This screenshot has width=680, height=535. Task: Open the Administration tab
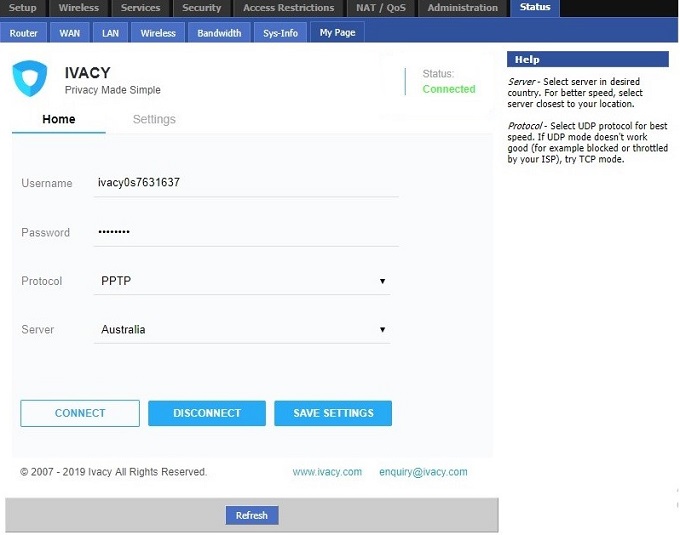pos(462,8)
